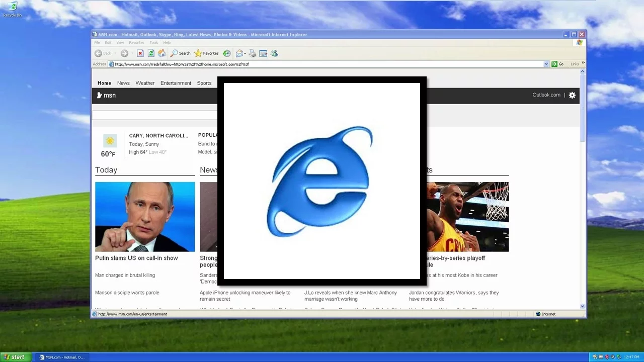Open the Favorites menu
644x362 pixels.
pyautogui.click(x=137, y=43)
